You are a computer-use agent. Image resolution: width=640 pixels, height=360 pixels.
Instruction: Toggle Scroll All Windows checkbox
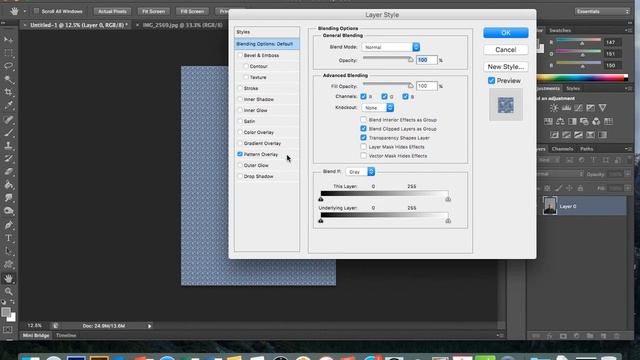(36, 11)
